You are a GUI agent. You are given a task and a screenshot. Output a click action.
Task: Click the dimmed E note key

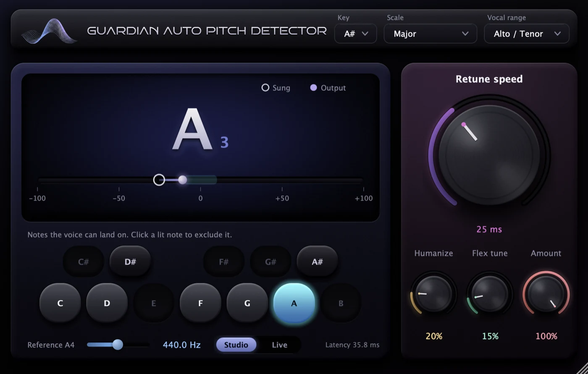coord(154,303)
